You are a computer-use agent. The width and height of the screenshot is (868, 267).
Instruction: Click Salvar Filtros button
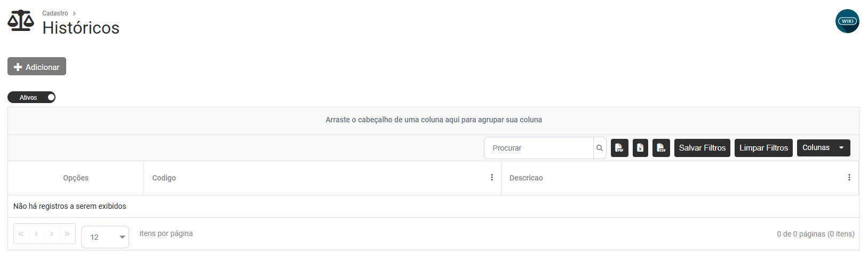702,148
